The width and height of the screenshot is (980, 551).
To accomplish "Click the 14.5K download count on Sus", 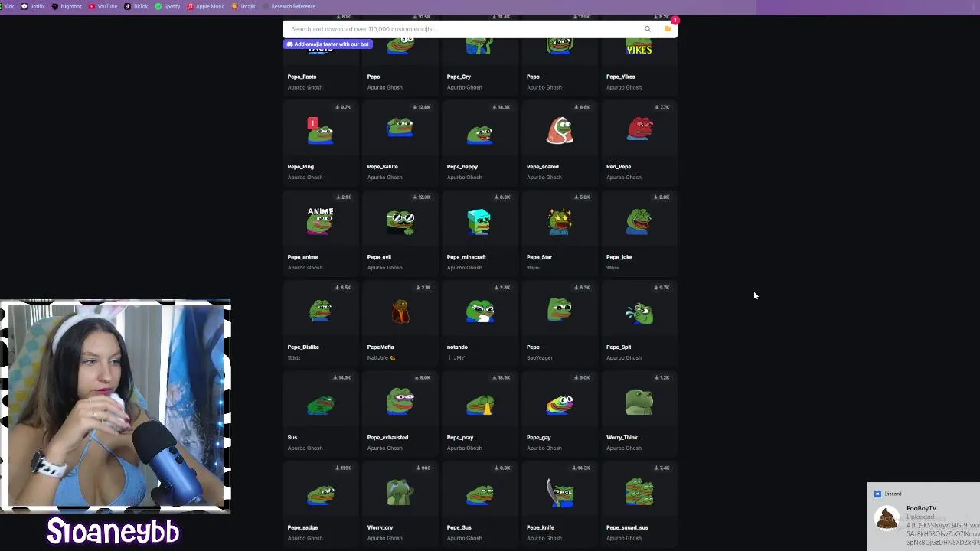I will [x=342, y=377].
